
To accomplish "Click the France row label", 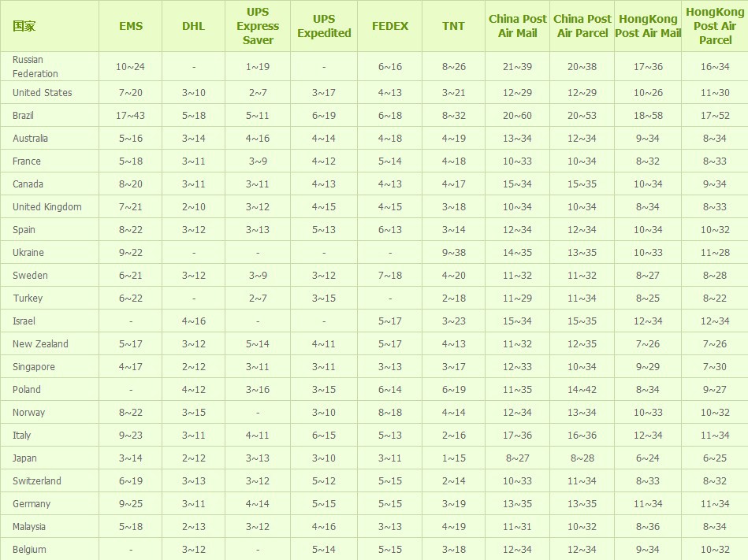I will (x=26, y=161).
